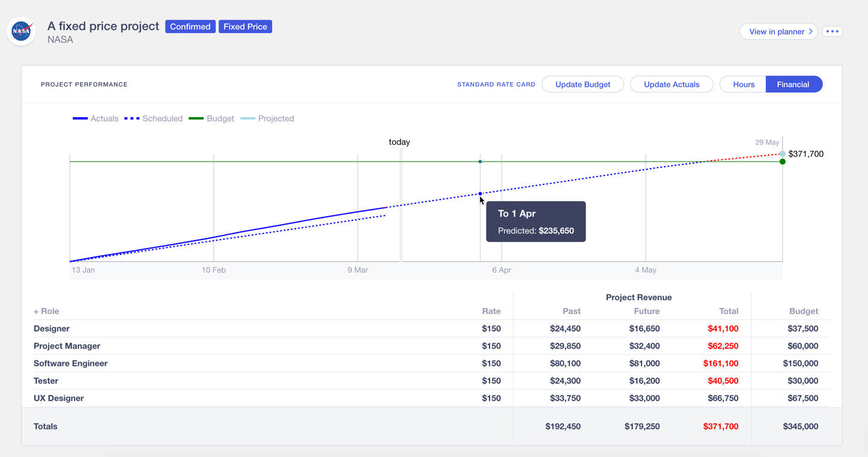868x457 pixels.
Task: Click the light blue projected endpoint dot
Action: click(782, 154)
